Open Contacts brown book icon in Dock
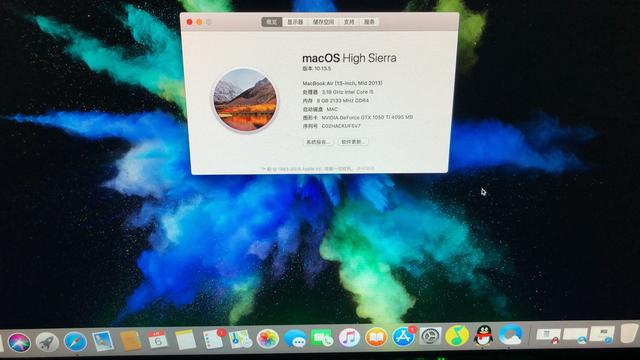 [131, 340]
